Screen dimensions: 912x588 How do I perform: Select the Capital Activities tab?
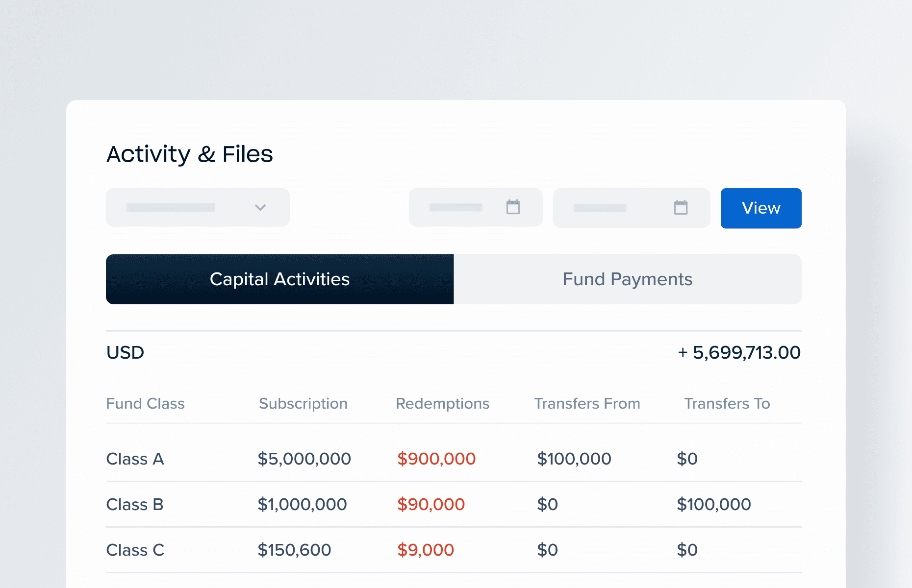tap(279, 279)
